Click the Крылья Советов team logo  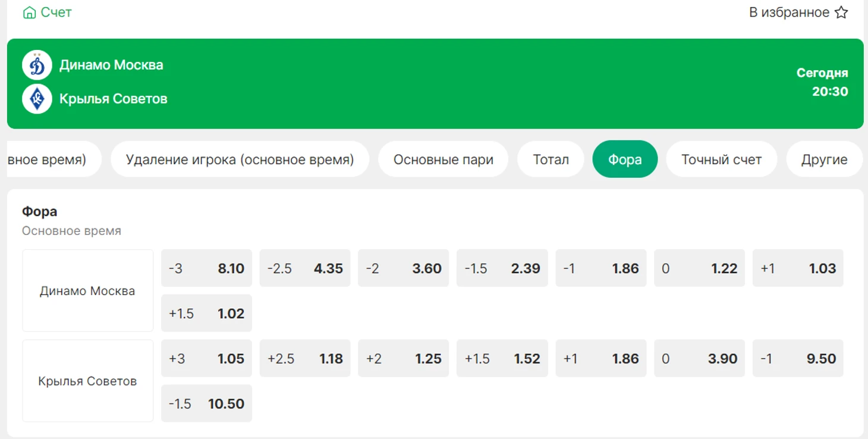coord(37,99)
